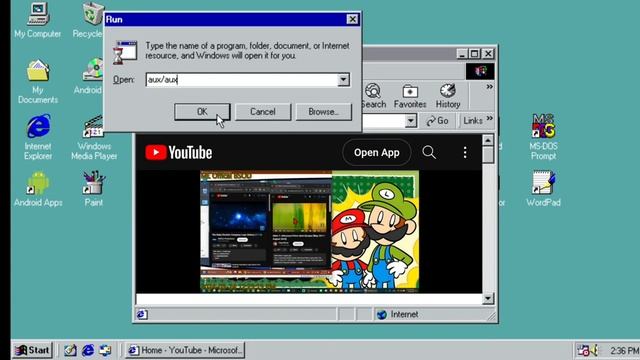640x360 pixels.
Task: Open the My Computer desktop icon
Action: click(38, 20)
